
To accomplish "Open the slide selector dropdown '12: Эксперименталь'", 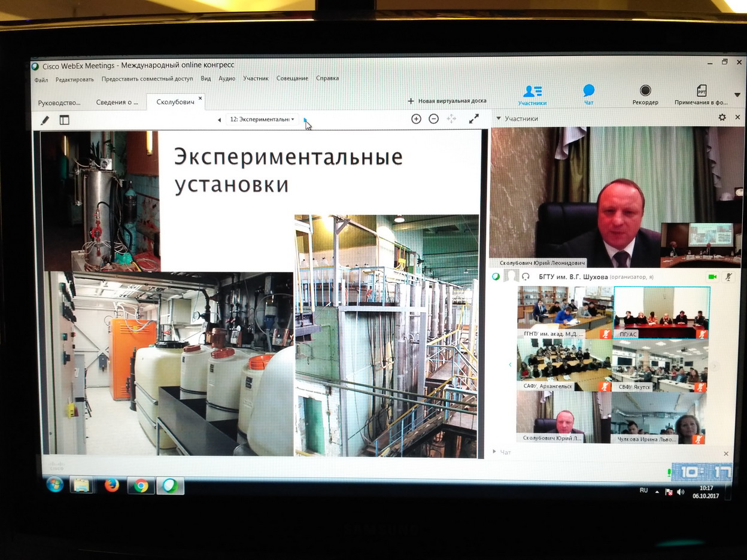I will [262, 120].
